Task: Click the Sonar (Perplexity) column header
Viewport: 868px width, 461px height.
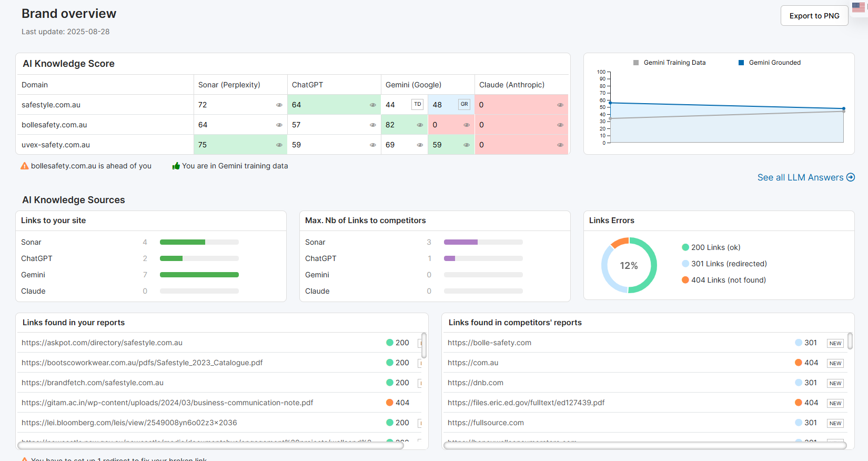Action: 240,85
